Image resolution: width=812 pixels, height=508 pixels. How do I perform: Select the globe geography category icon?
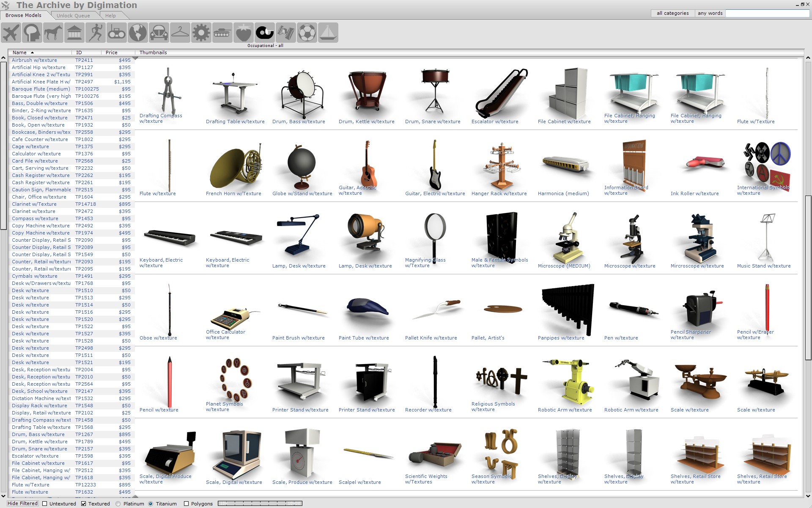pyautogui.click(x=138, y=33)
